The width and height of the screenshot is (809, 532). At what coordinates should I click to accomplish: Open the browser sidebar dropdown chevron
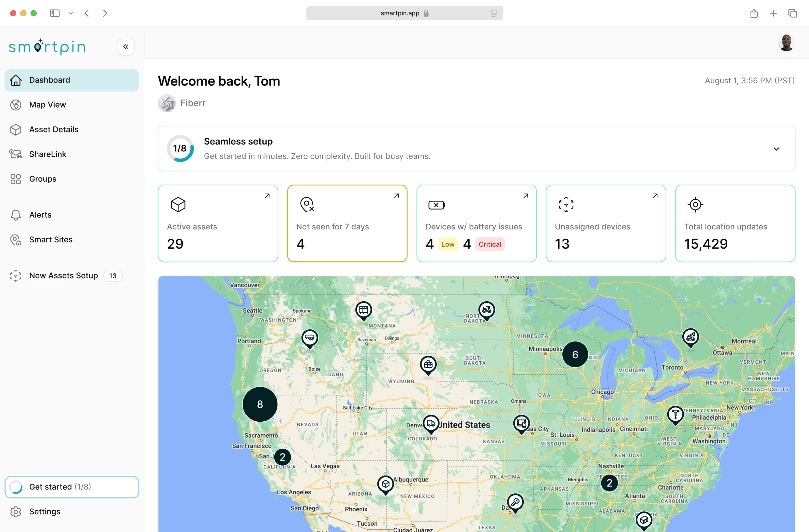tap(71, 13)
